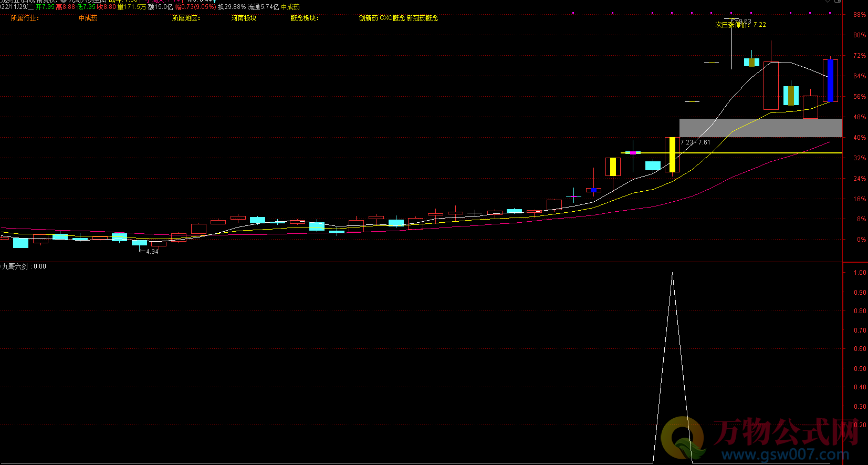The image size is (868, 465).
Task: Click the 9.63 highest price label
Action: click(745, 22)
